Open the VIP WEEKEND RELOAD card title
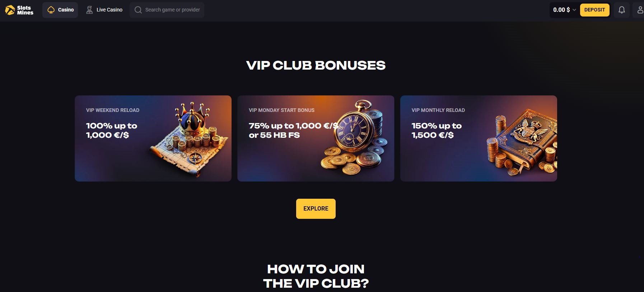This screenshot has height=292, width=644. click(113, 110)
